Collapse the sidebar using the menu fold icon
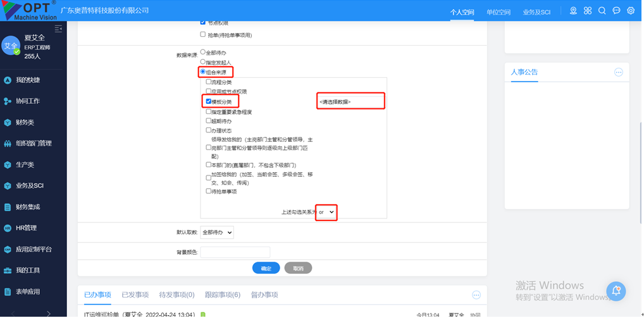This screenshot has width=644, height=318. coord(58,29)
